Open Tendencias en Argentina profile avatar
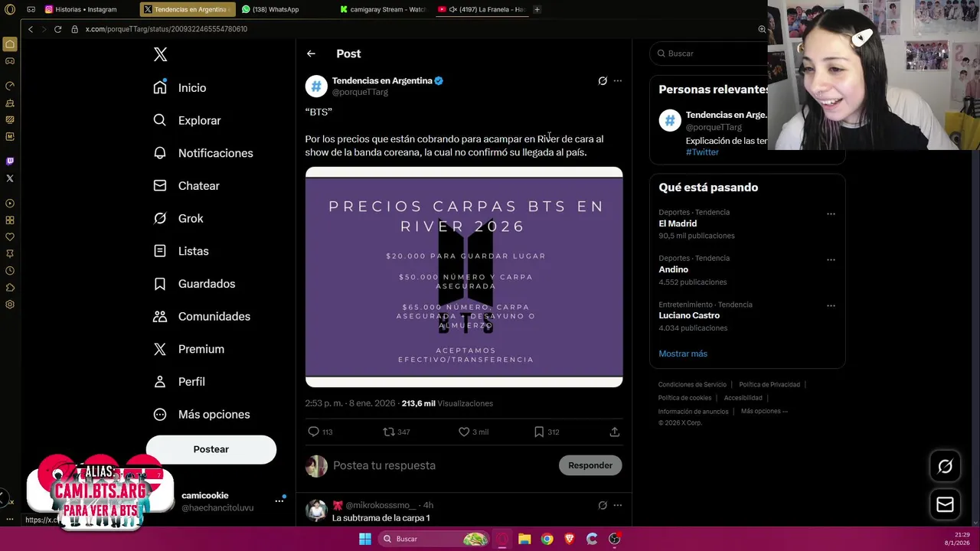 pos(316,86)
